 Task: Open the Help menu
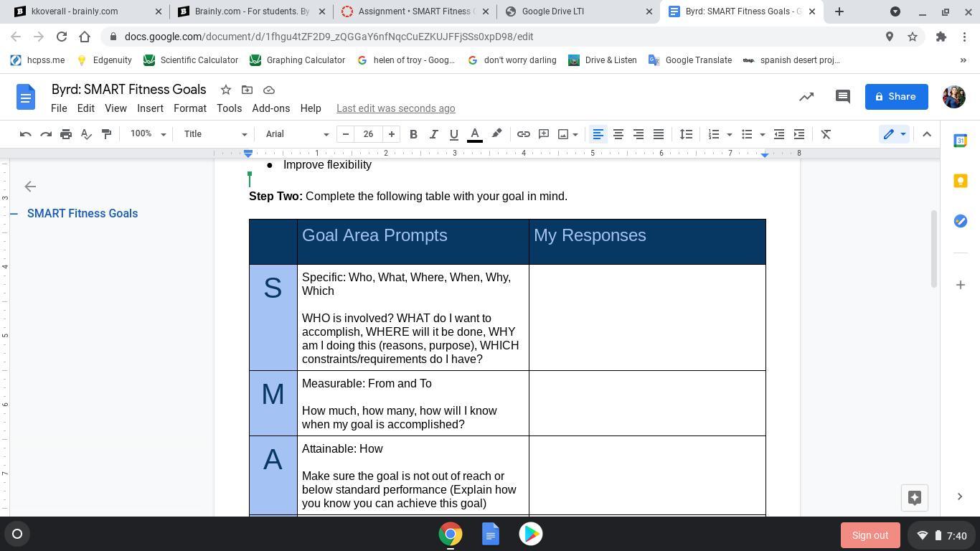coord(311,108)
